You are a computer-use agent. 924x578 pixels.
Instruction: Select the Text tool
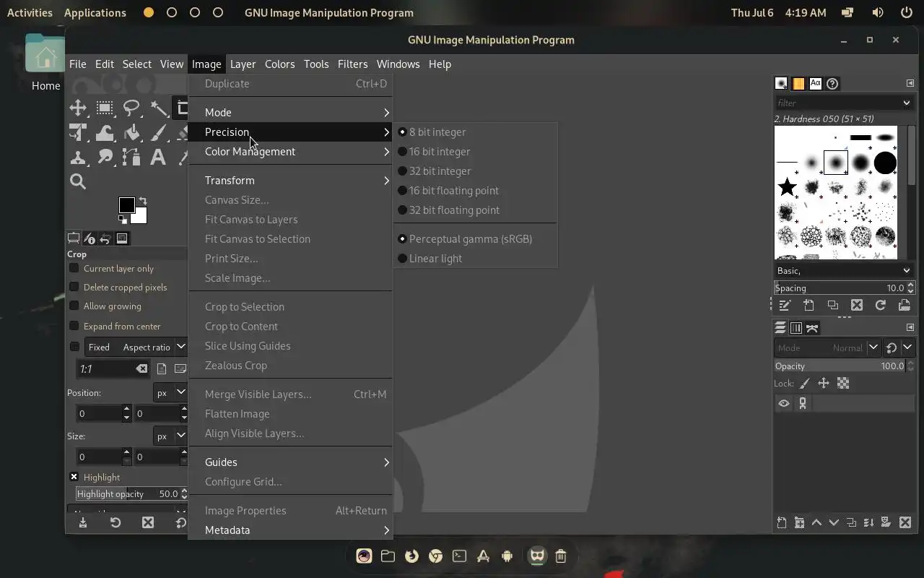(x=158, y=157)
